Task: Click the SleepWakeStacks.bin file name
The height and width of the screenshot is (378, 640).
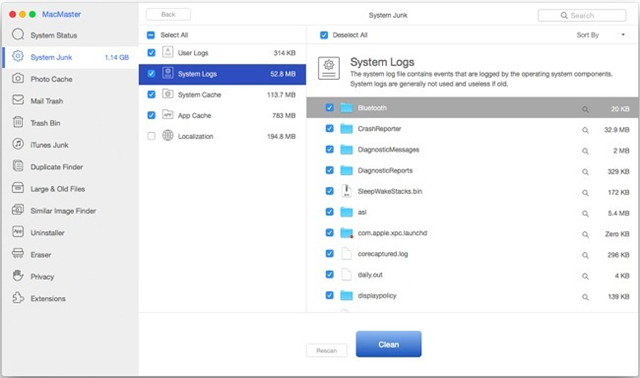Action: tap(390, 191)
